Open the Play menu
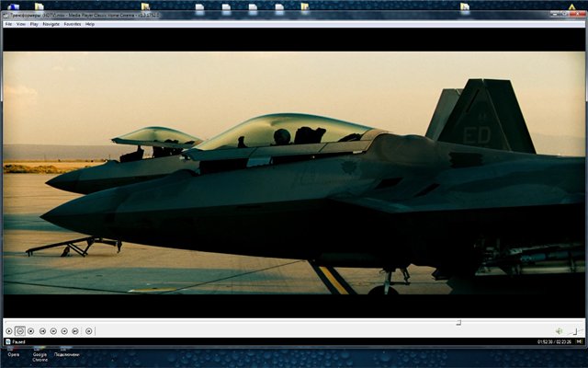The height and width of the screenshot is (368, 588). [x=34, y=24]
